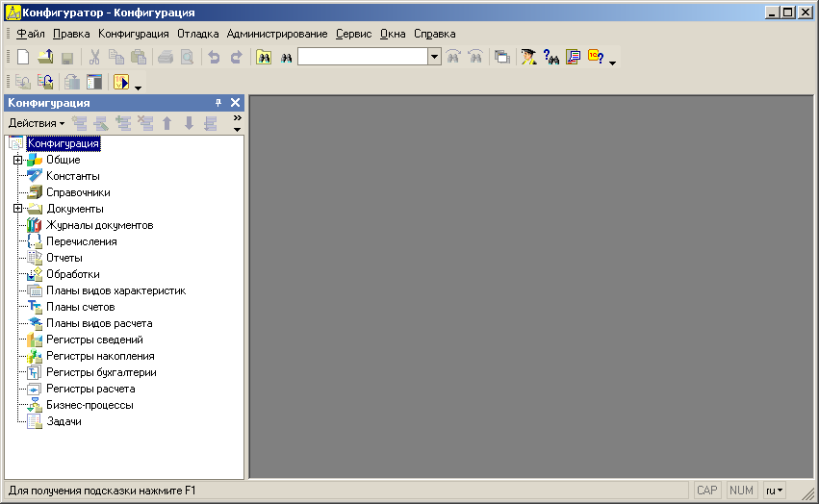Viewport: 819px width, 504px height.
Task: Select the Конфигурация root tree node
Action: pyautogui.click(x=64, y=143)
